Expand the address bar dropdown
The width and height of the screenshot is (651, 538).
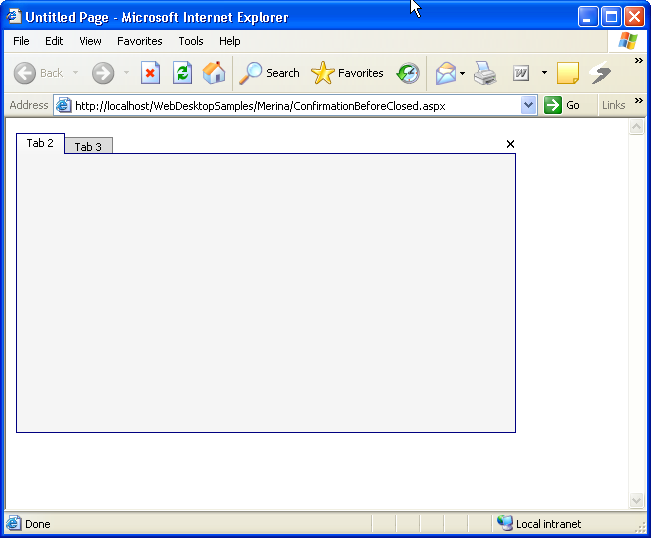coord(529,105)
